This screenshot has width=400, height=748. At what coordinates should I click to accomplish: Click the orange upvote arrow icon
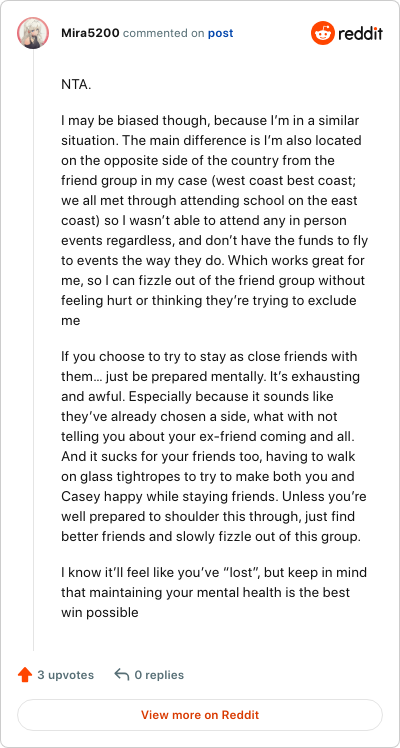coord(24,675)
